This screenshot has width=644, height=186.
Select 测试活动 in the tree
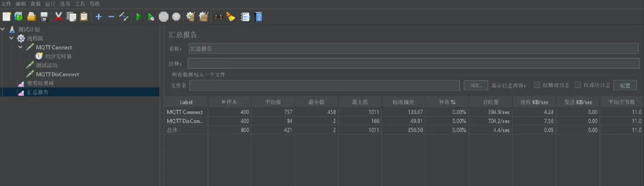coord(47,65)
